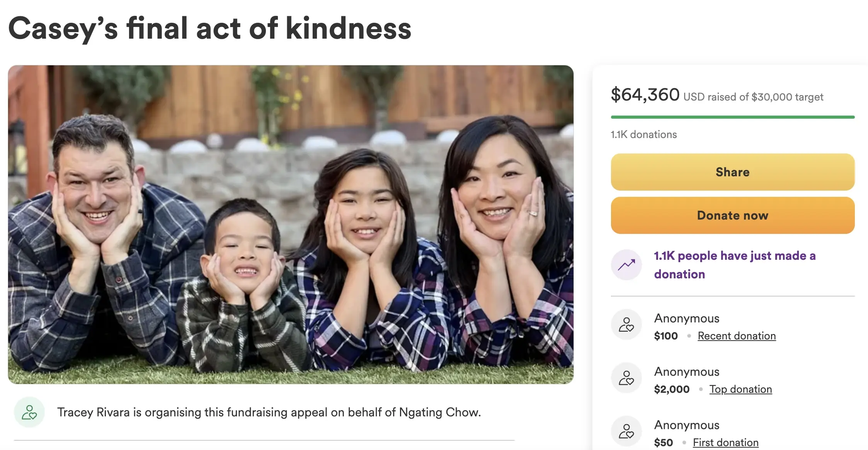The width and height of the screenshot is (868, 450).
Task: Click the donor icon beside the $100 donation
Action: 626,325
